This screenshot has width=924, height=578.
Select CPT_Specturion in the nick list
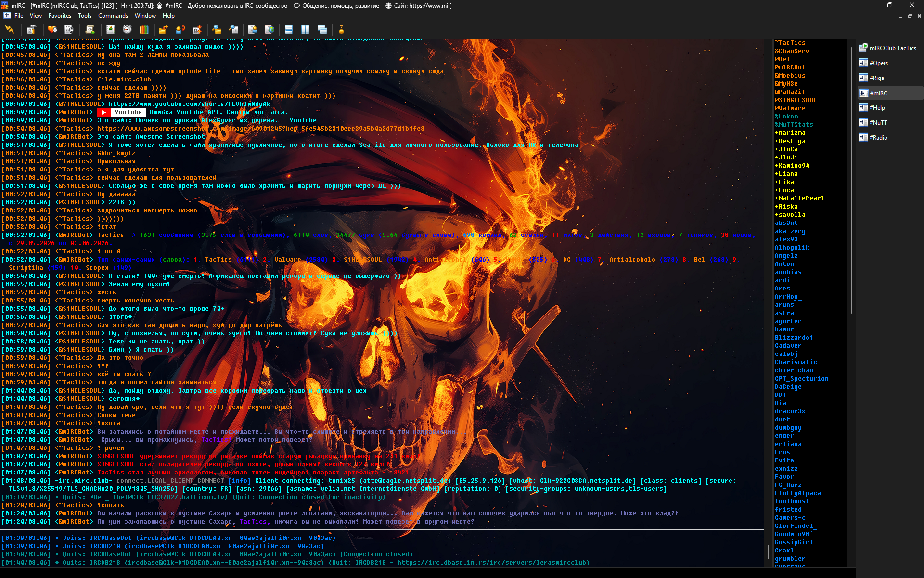[801, 379]
